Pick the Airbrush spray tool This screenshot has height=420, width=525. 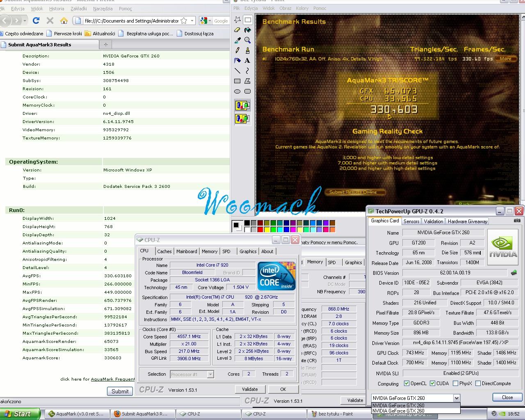pos(237,61)
